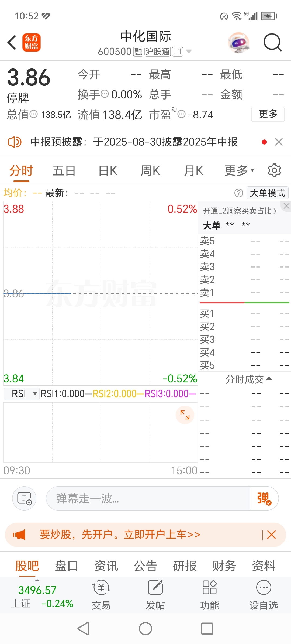
Task: Toggle the 弹 bullet-comments switch
Action: coord(264,498)
